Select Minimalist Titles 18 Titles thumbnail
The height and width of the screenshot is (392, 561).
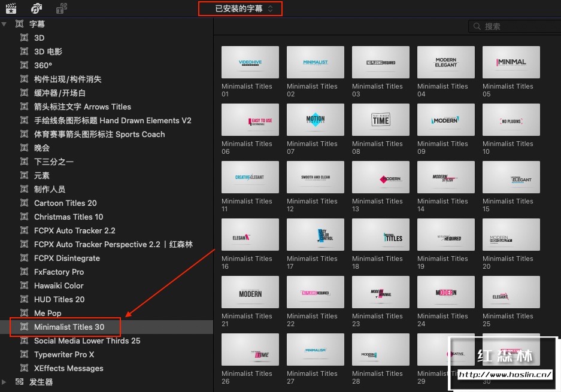(381, 235)
